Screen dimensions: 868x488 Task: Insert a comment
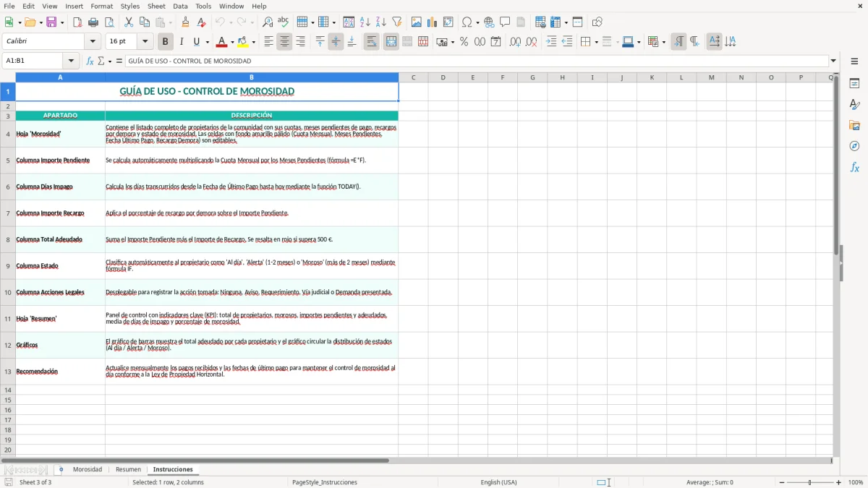(x=506, y=22)
